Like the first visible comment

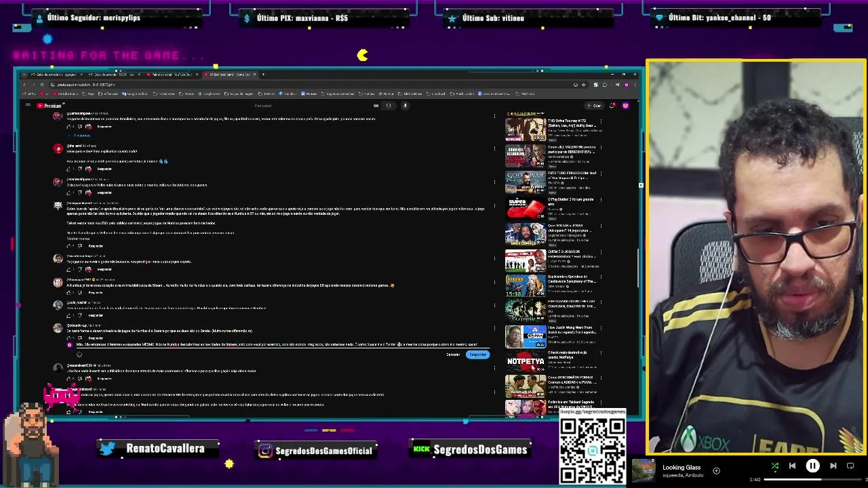tap(68, 127)
